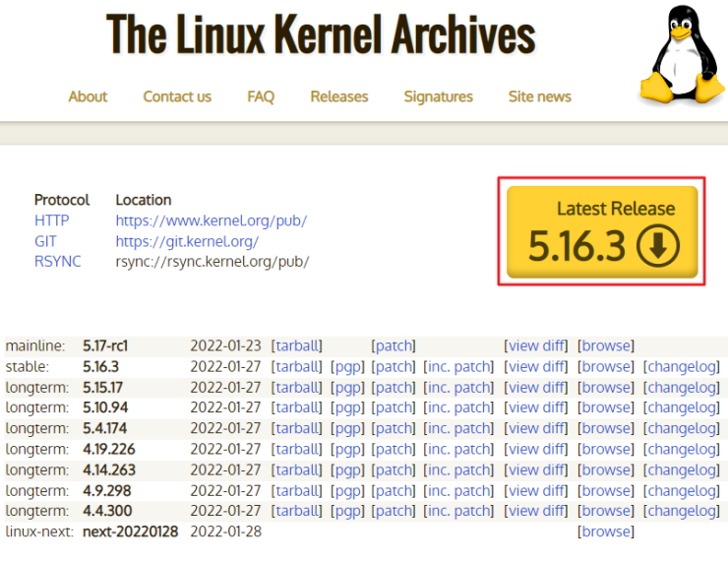Click the Linux Kernel Archives title
Screen dimensions: 728x562
pyautogui.click(x=321, y=34)
